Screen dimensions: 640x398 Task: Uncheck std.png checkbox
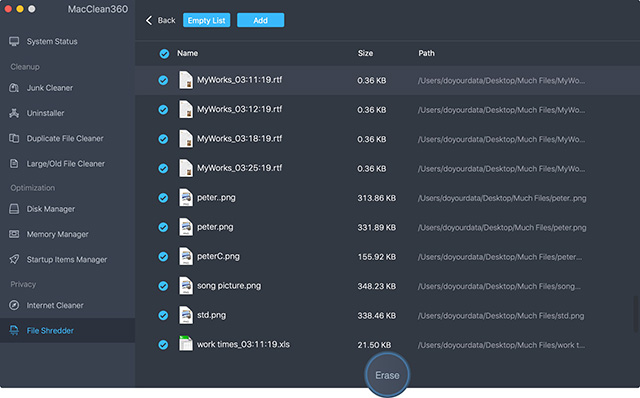pyautogui.click(x=163, y=316)
